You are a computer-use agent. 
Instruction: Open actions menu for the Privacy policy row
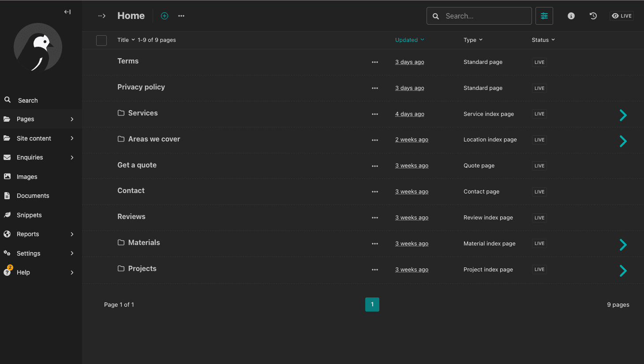pos(375,88)
